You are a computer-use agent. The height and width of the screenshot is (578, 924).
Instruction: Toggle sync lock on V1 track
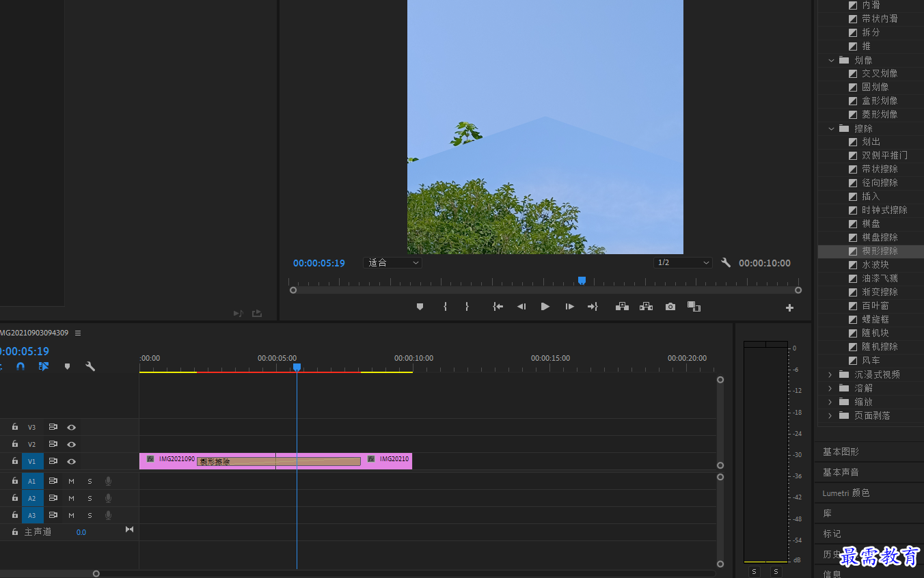click(x=53, y=461)
